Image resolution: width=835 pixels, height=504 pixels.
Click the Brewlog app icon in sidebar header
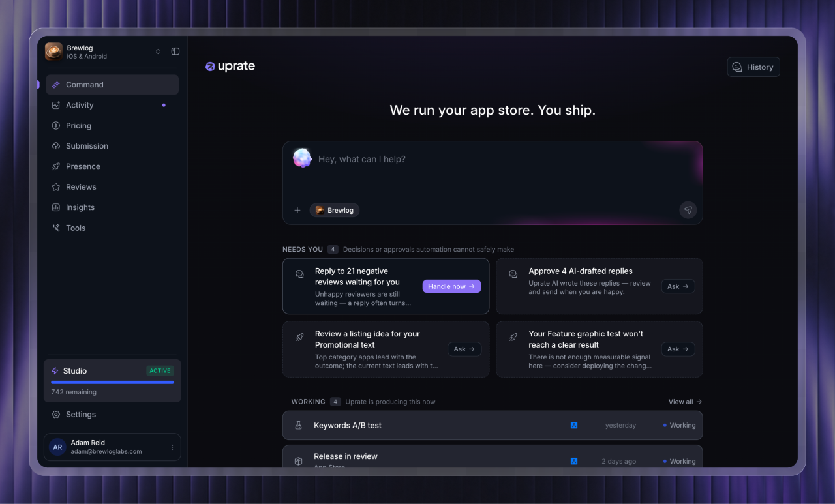tap(53, 52)
